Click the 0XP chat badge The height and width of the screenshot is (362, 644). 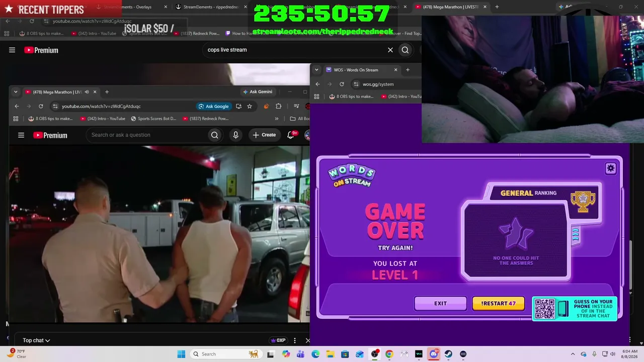tap(278, 340)
